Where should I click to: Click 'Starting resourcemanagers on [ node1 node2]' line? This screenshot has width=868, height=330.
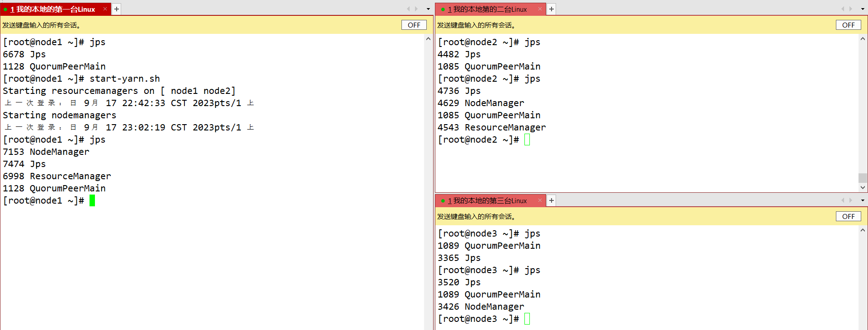point(119,91)
